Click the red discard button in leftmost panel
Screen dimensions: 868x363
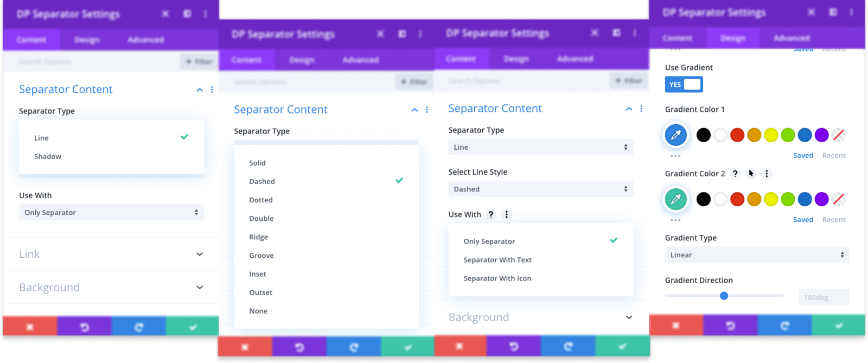pos(30,327)
